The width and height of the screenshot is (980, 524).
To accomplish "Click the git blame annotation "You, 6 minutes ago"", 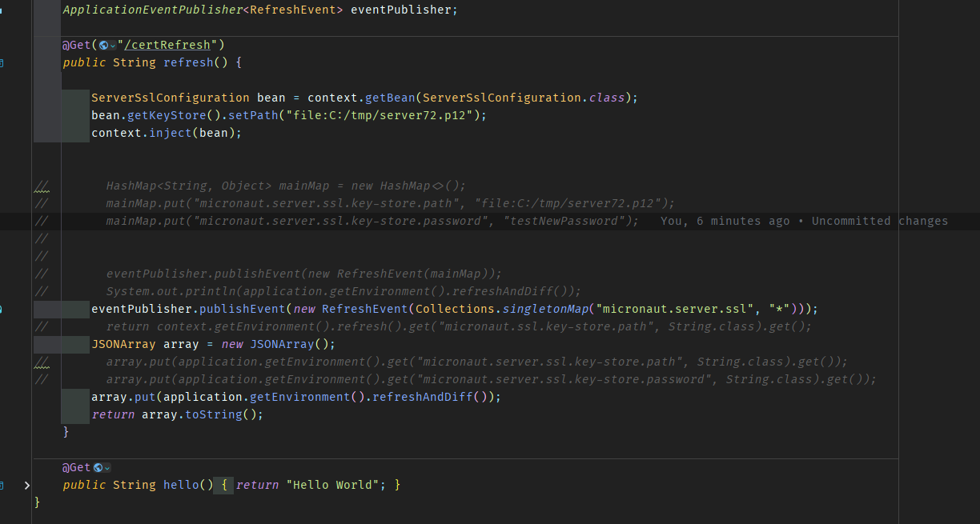I will click(x=725, y=221).
